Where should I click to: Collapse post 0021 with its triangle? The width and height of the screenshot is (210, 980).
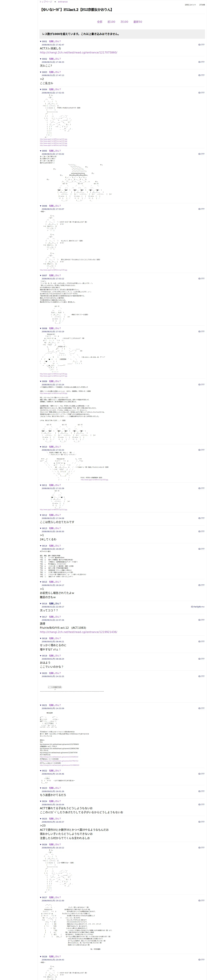click(x=41, y=705)
